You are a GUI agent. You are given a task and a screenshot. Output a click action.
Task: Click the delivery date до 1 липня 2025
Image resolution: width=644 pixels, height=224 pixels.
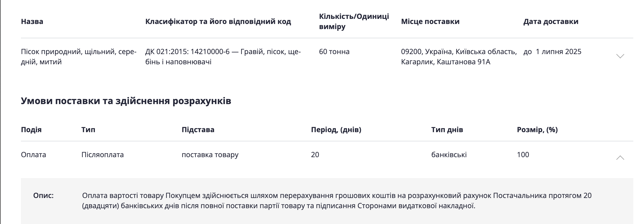[552, 52]
